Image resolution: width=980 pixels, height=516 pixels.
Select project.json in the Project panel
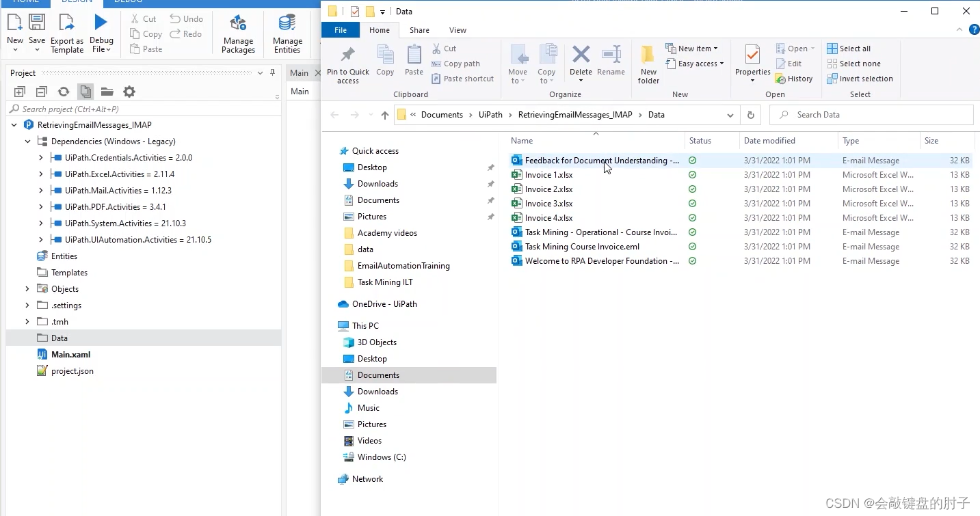pos(72,371)
